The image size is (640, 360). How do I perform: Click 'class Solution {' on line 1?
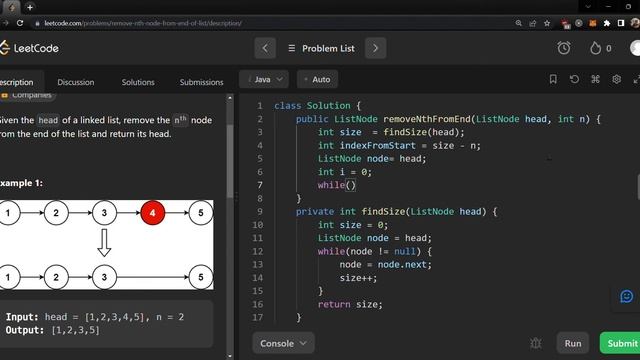point(318,106)
